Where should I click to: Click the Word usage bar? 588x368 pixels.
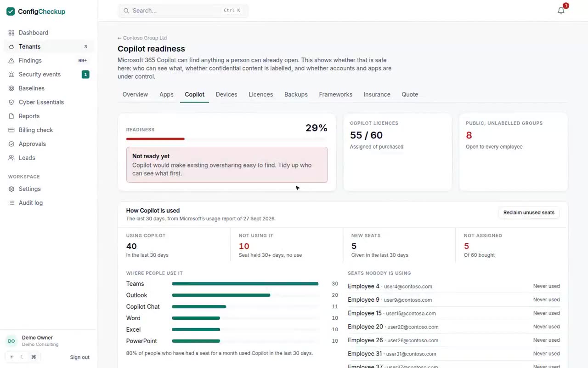coord(196,318)
